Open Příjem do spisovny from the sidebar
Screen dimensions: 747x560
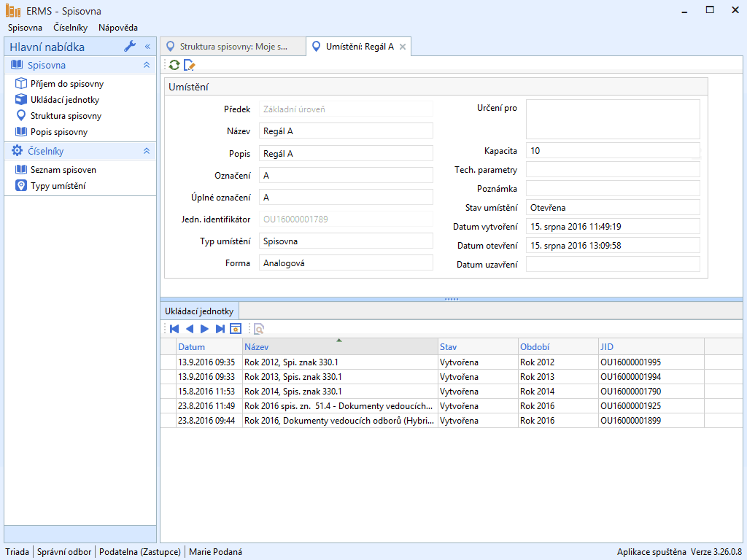pyautogui.click(x=66, y=84)
